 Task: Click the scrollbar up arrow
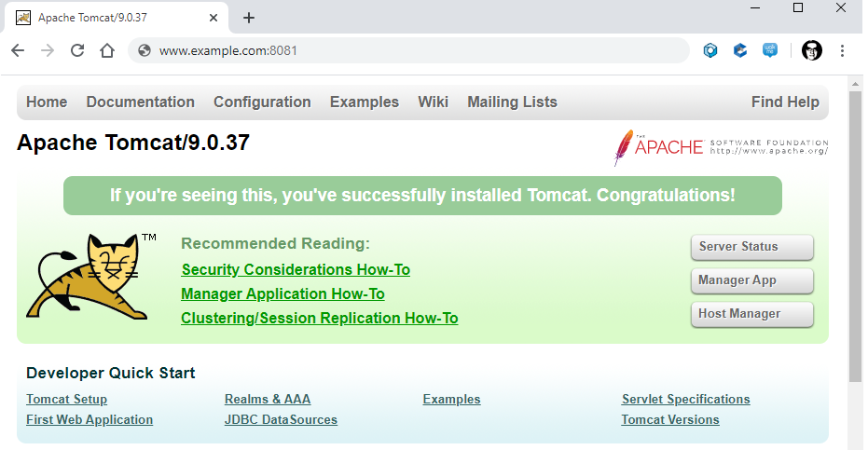pyautogui.click(x=855, y=84)
